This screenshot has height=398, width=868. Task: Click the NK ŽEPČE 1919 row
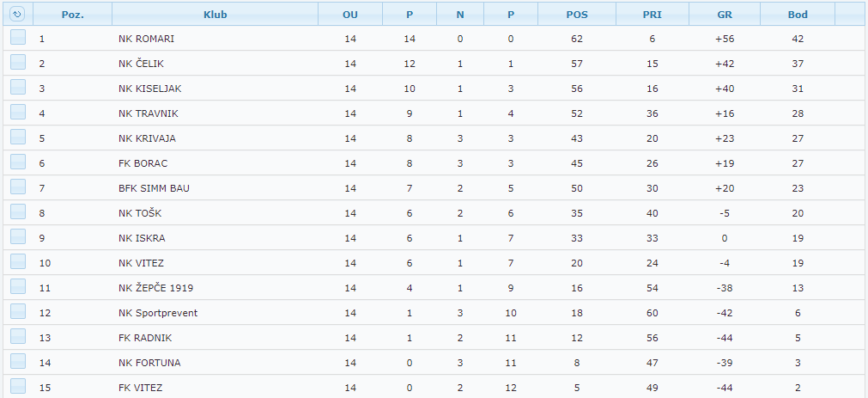tap(155, 288)
